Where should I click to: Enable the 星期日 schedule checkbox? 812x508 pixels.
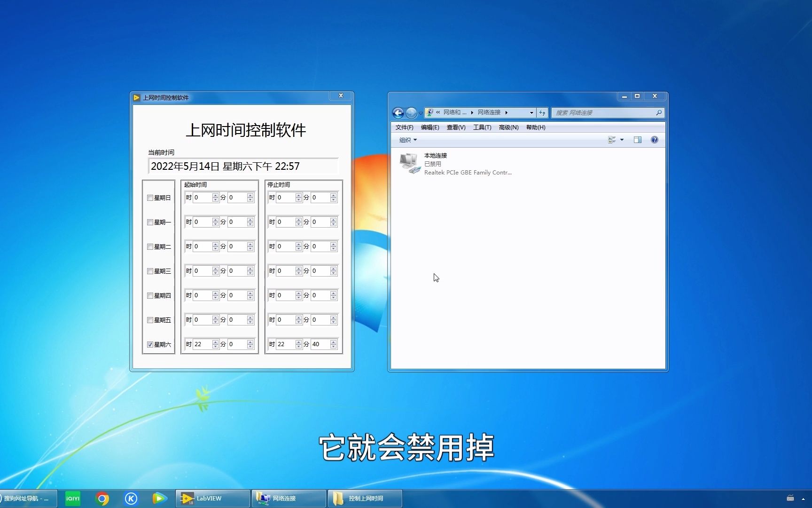(150, 198)
